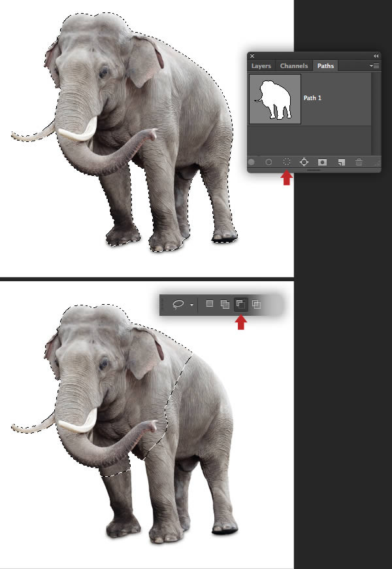This screenshot has width=392, height=569.
Task: Choose Intersect with selection mode
Action: 256,304
